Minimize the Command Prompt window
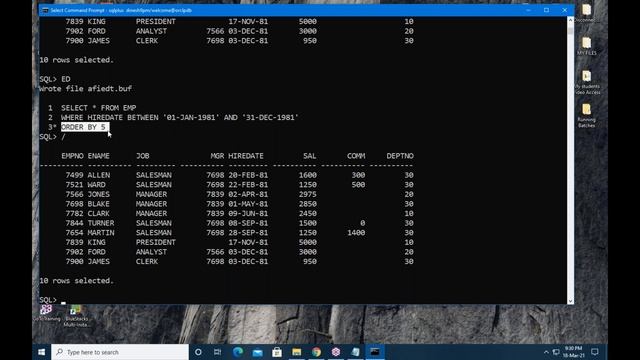This screenshot has width=640, height=360. point(528,10)
